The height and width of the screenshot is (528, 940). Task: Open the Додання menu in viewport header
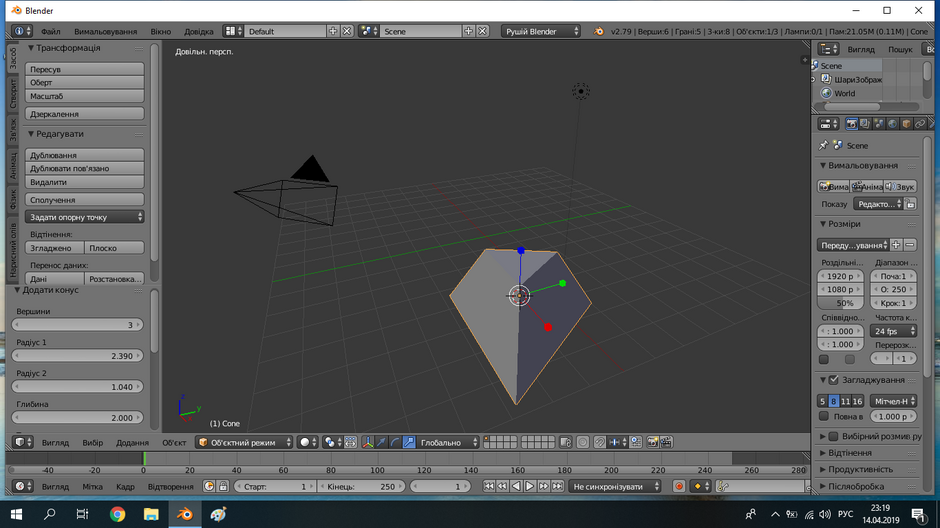tap(132, 442)
